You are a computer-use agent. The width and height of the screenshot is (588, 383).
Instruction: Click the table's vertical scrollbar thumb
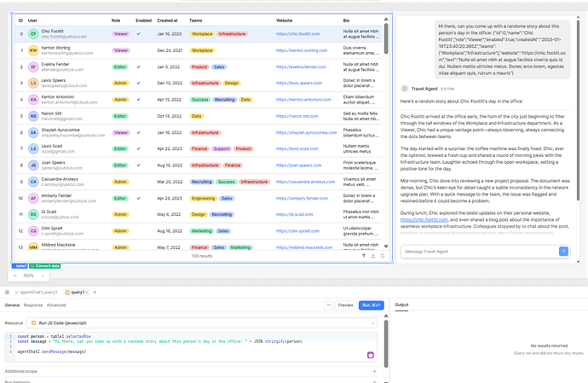[386, 38]
